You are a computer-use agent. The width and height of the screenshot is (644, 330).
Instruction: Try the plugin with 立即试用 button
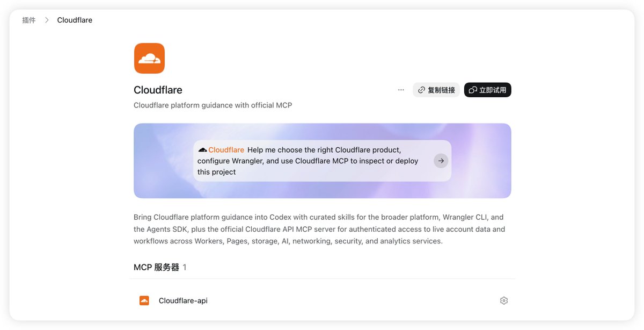[488, 90]
